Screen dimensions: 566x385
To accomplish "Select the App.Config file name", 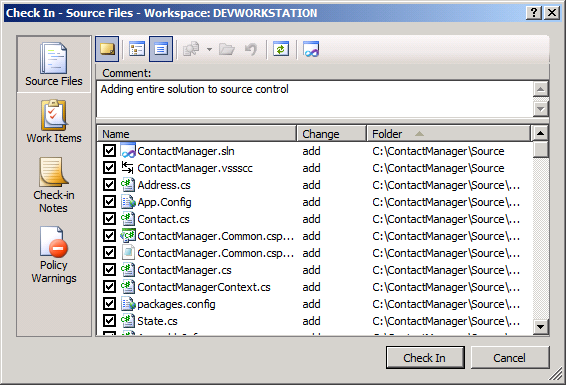I will pyautogui.click(x=164, y=202).
